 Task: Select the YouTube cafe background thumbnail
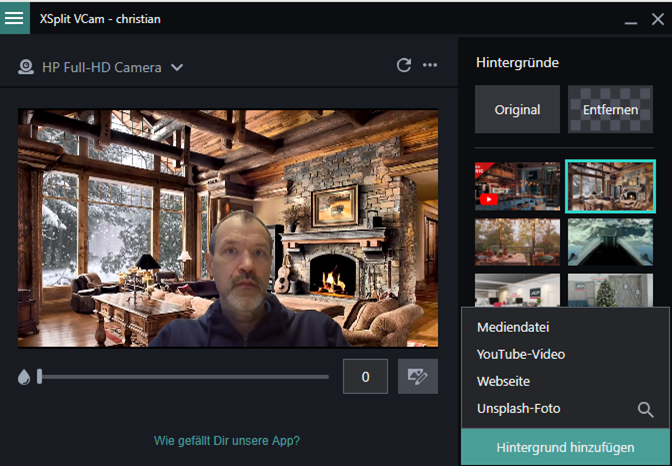(517, 186)
